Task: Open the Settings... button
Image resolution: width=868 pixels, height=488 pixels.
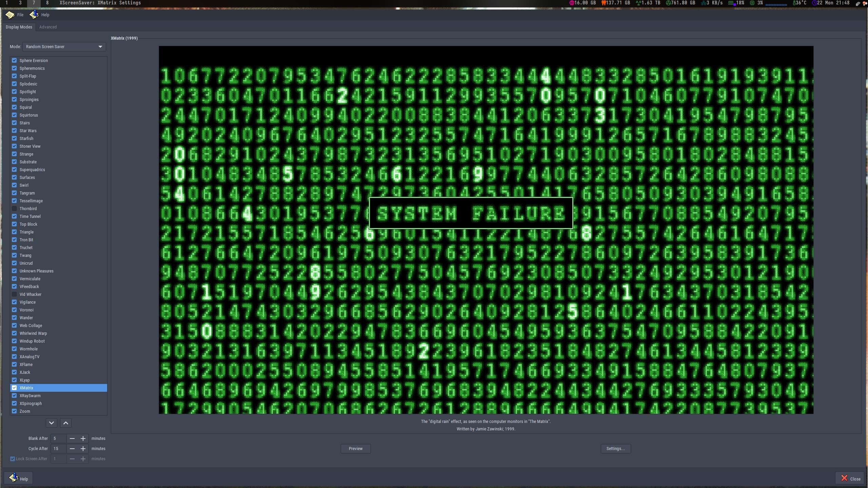Action: click(x=615, y=449)
